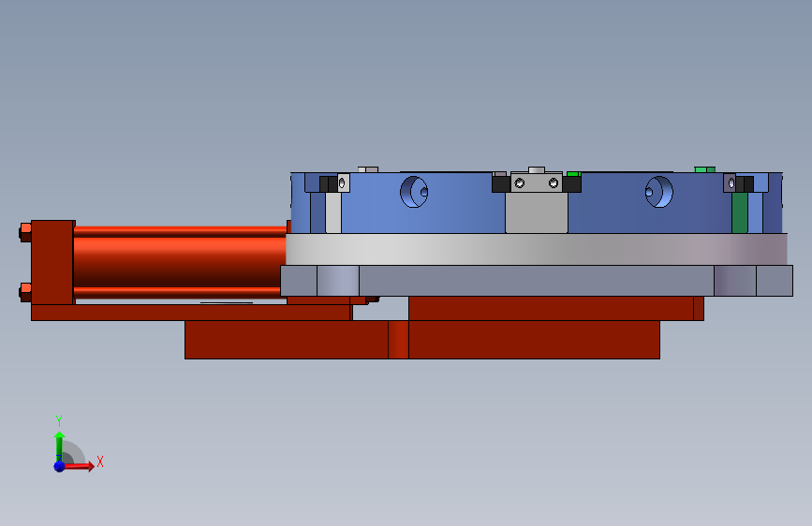
Task: Select black clamp block right of center jaw
Action: pos(571,184)
